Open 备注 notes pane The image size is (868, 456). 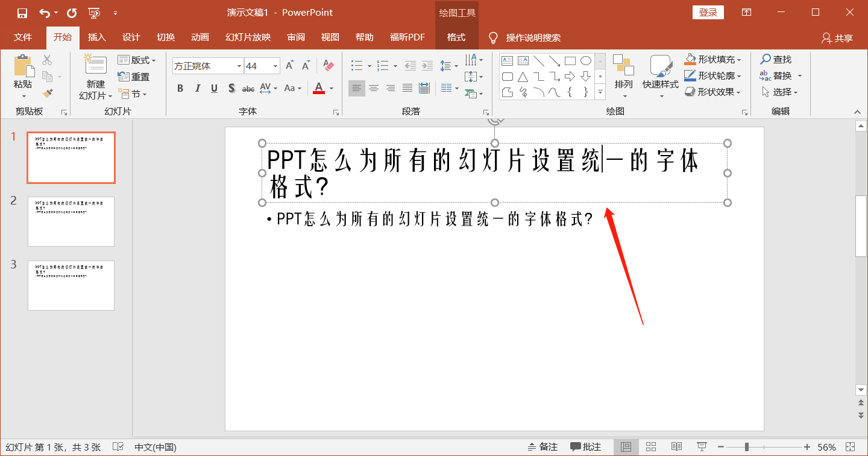tap(542, 447)
